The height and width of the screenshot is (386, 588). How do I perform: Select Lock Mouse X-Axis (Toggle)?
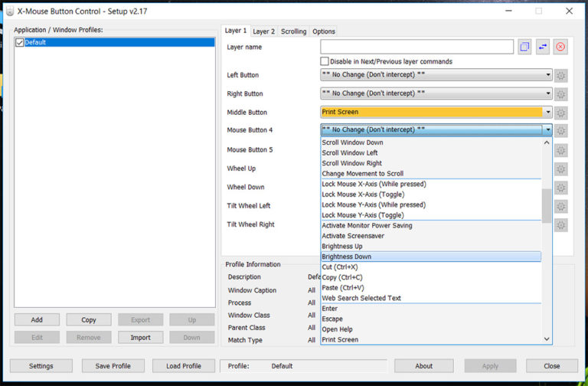coord(431,195)
